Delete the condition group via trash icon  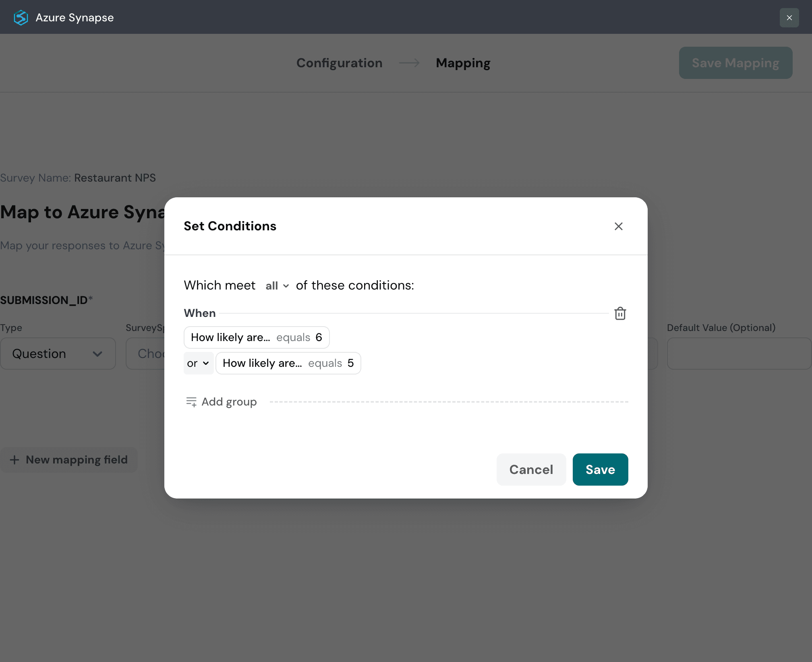620,314
